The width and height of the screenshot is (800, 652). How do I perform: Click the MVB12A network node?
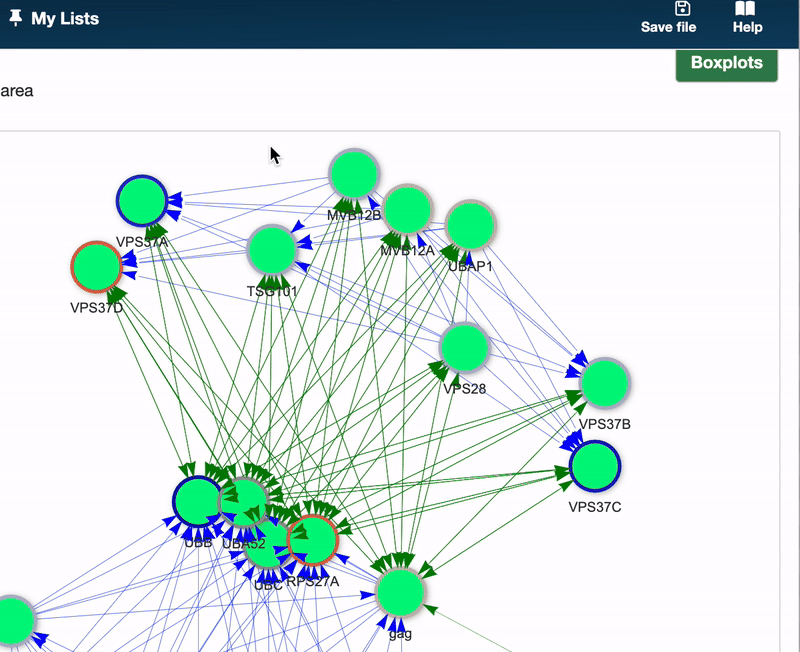point(407,210)
